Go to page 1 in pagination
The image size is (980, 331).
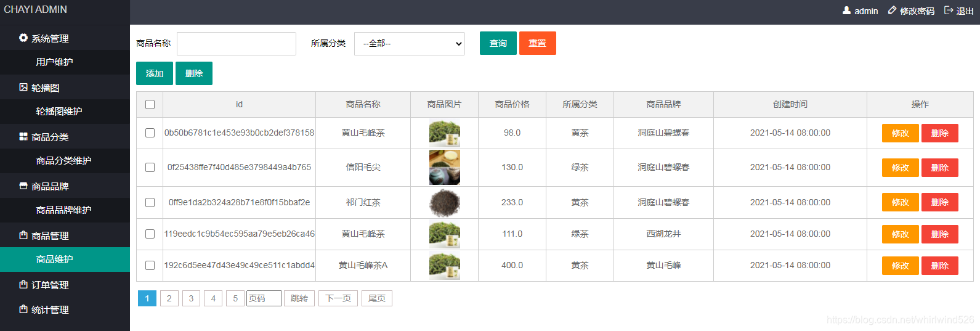tap(147, 298)
